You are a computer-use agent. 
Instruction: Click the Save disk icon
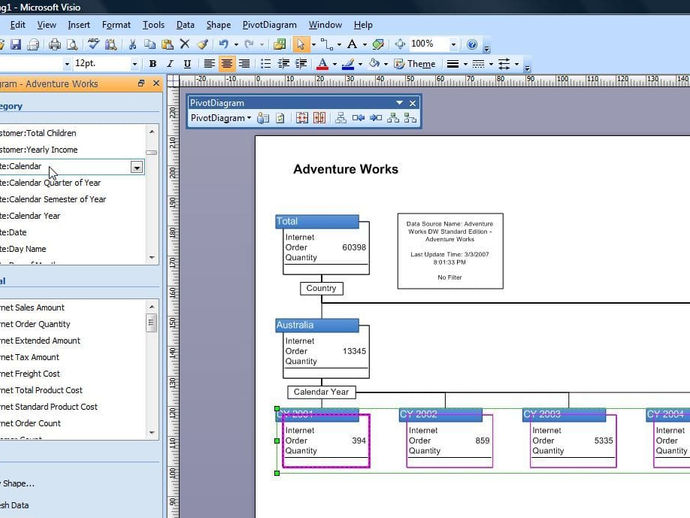click(x=16, y=44)
